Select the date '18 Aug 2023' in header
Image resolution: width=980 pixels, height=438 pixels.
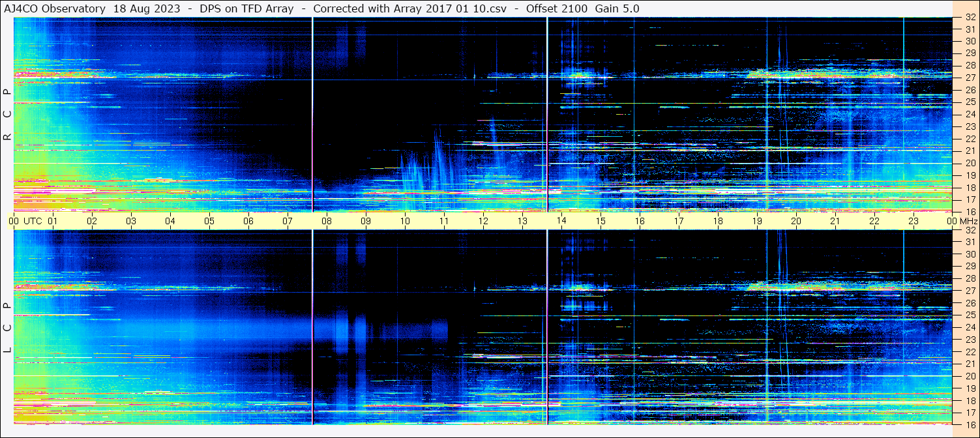click(147, 8)
